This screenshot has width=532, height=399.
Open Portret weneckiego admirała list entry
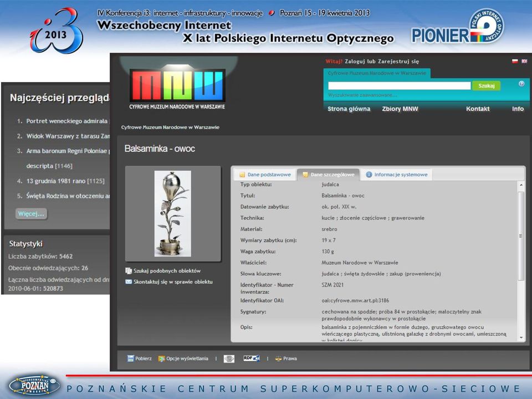tap(67, 121)
